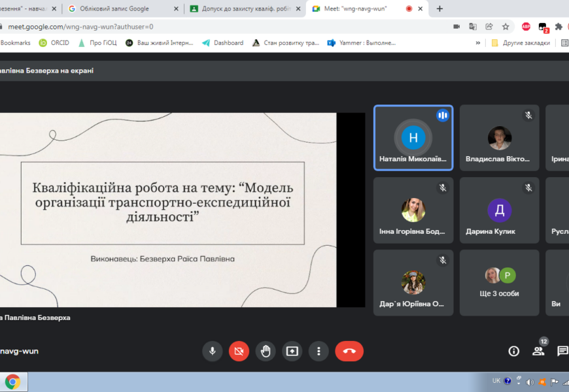Raise hand in the meeting
This screenshot has height=392, width=569.
click(x=266, y=351)
